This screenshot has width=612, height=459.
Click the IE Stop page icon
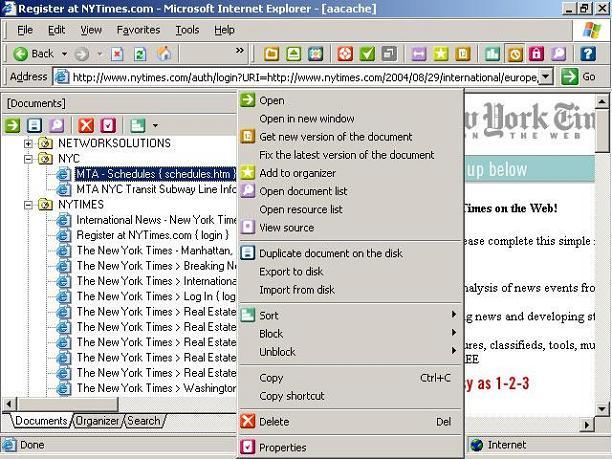(117, 54)
